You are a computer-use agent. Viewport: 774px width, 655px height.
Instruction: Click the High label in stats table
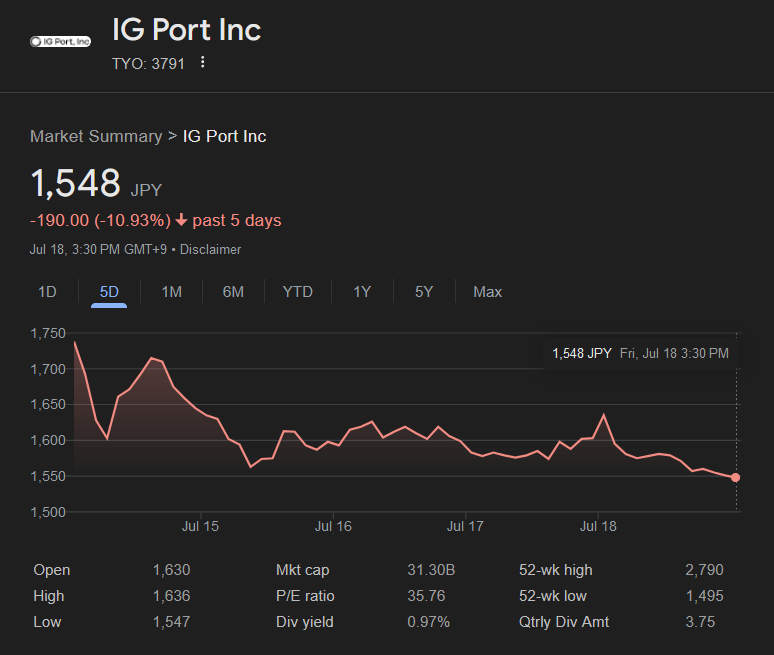48,596
